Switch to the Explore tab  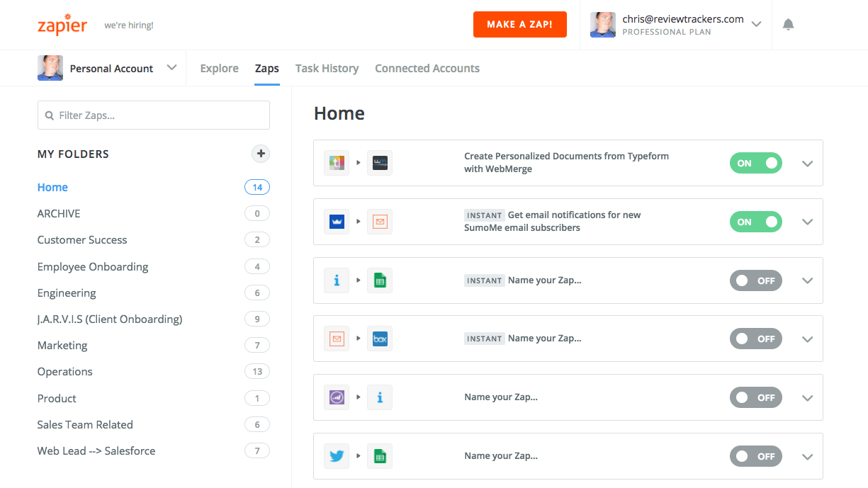(219, 68)
